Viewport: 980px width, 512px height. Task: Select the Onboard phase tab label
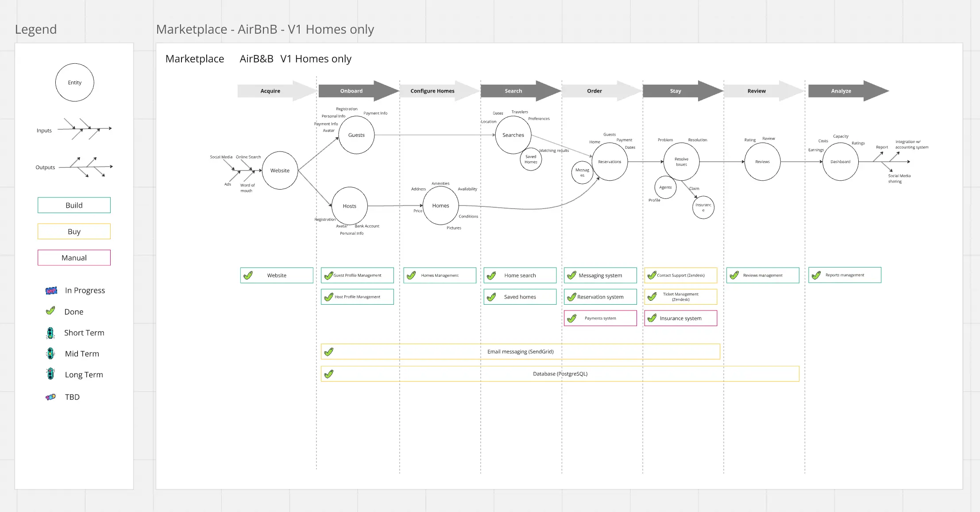tap(350, 91)
